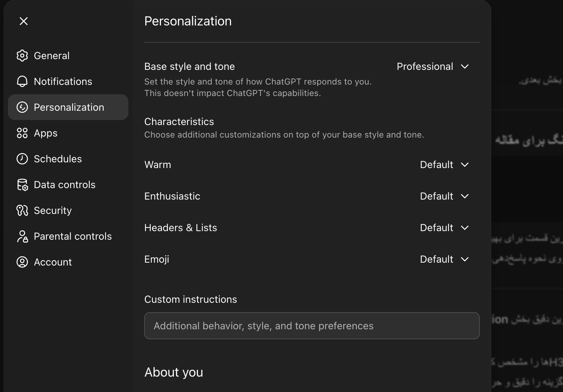Viewport: 563px width, 392px height.
Task: Click the About you heading
Action: pyautogui.click(x=174, y=372)
